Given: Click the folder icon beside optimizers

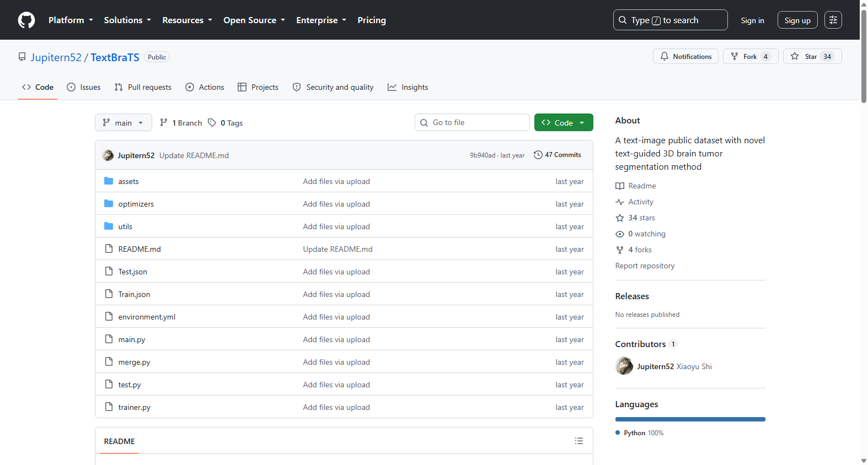Looking at the screenshot, I should [109, 204].
